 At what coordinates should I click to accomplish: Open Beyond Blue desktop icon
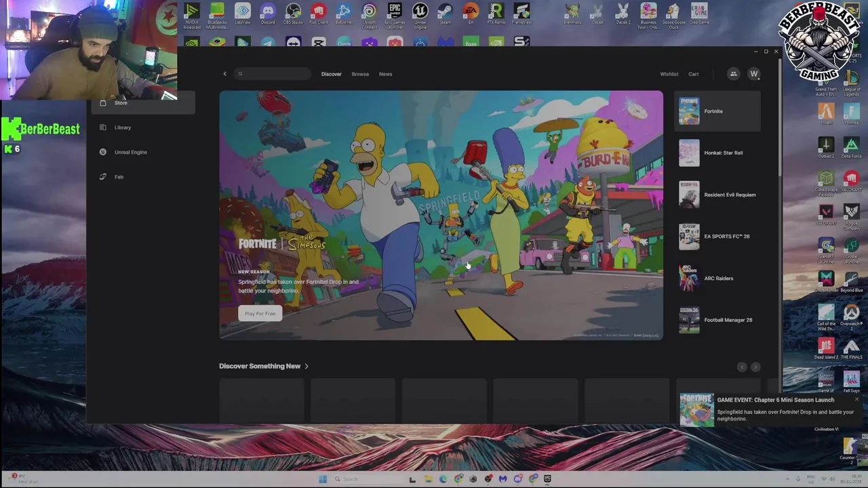pyautogui.click(x=852, y=281)
